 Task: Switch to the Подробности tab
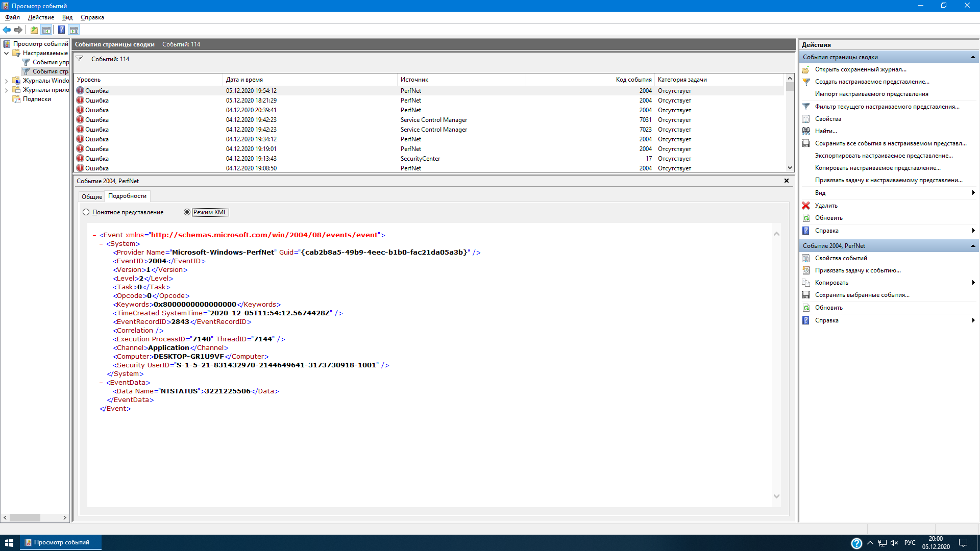pyautogui.click(x=127, y=196)
